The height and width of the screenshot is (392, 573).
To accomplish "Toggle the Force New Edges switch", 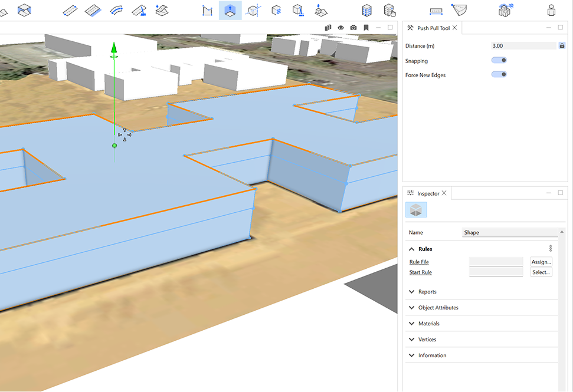I will click(499, 74).
